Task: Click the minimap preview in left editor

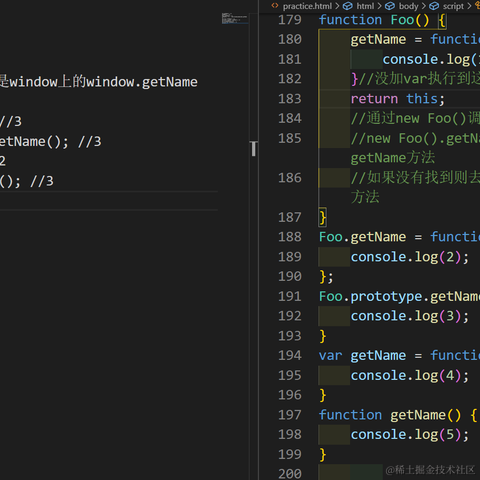Action: 235,18
